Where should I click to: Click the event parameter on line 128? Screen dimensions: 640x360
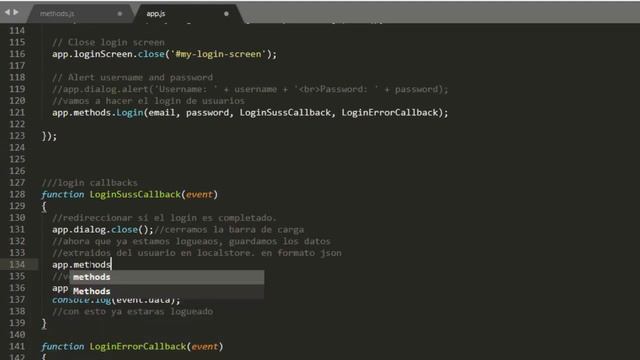199,194
